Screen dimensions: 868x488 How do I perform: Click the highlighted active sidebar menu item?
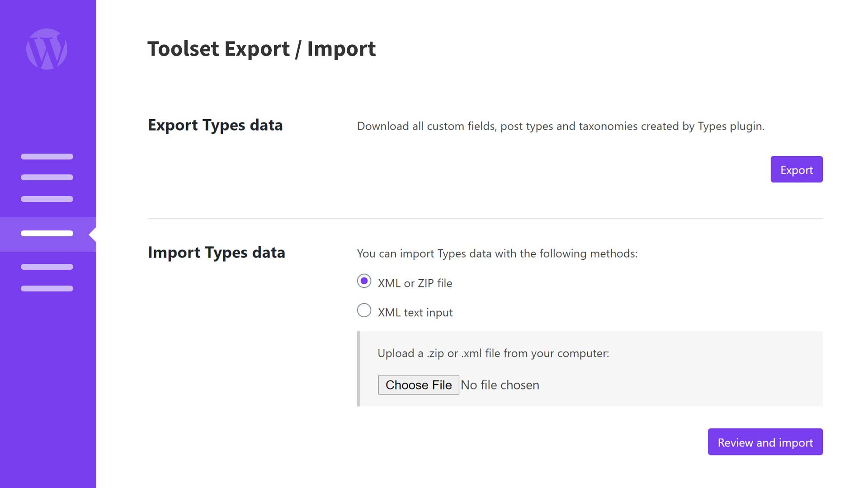[x=48, y=234]
